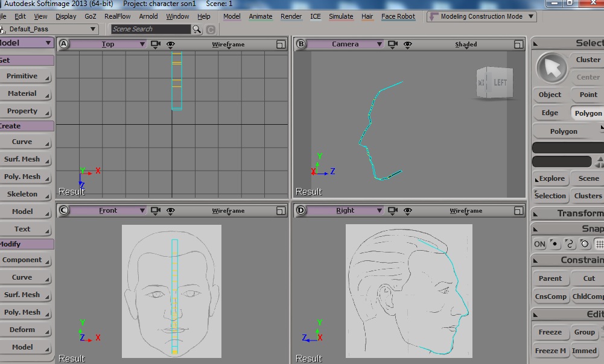Select the point snap icon
This screenshot has height=364, width=604.
555,243
